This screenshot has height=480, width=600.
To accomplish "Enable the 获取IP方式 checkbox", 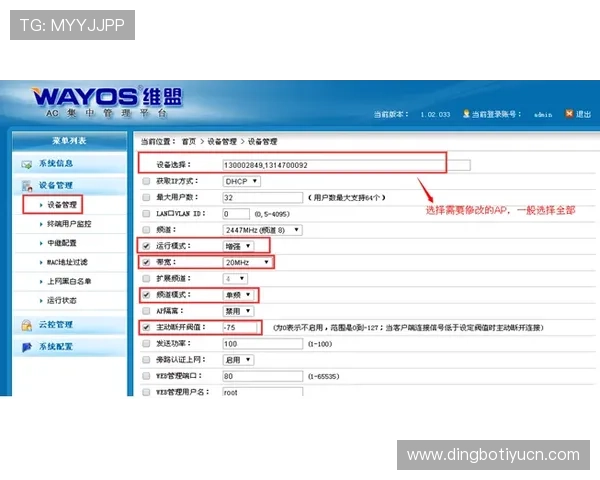I will pos(146,181).
